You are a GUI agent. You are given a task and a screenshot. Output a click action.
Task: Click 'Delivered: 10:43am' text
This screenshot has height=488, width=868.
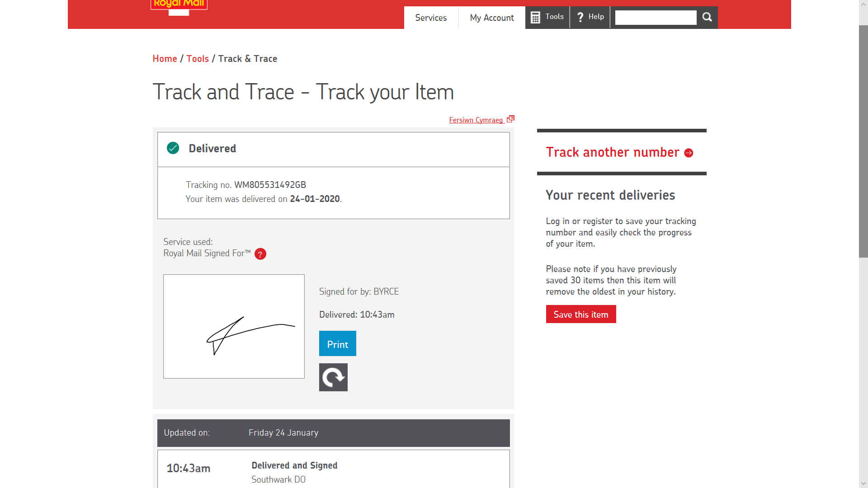tap(357, 314)
